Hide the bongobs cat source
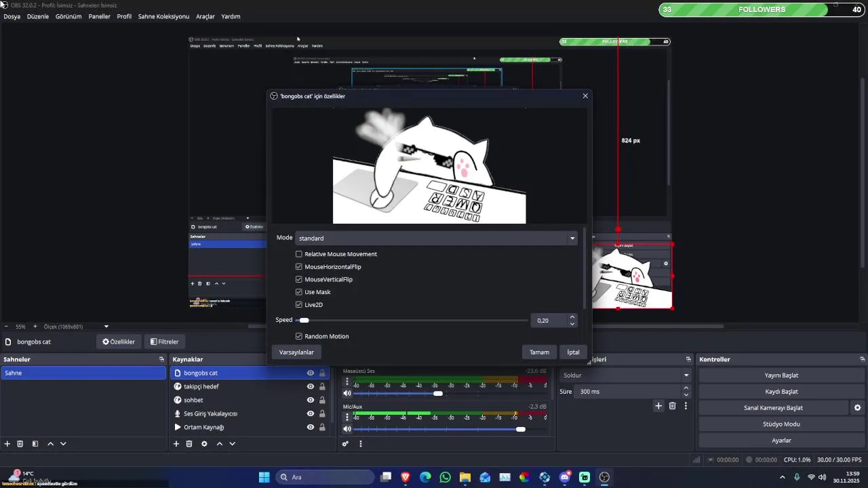The height and width of the screenshot is (488, 868). [311, 373]
